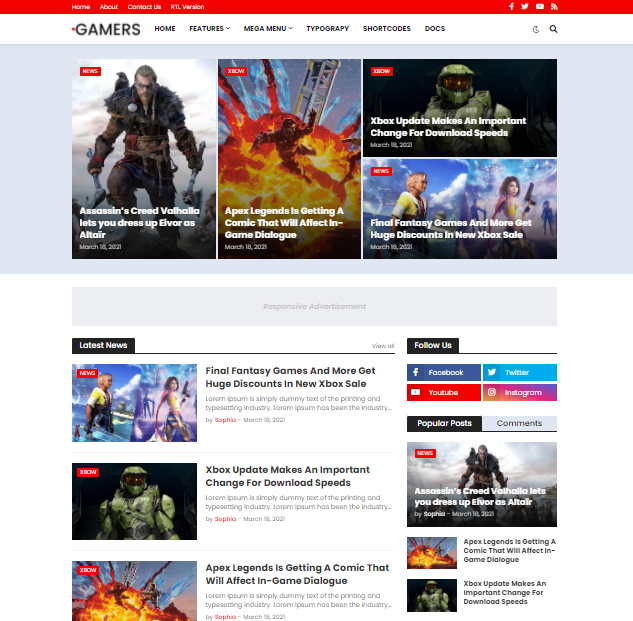The height and width of the screenshot is (621, 633).
Task: Click the Follow Us section heading
Action: click(433, 346)
